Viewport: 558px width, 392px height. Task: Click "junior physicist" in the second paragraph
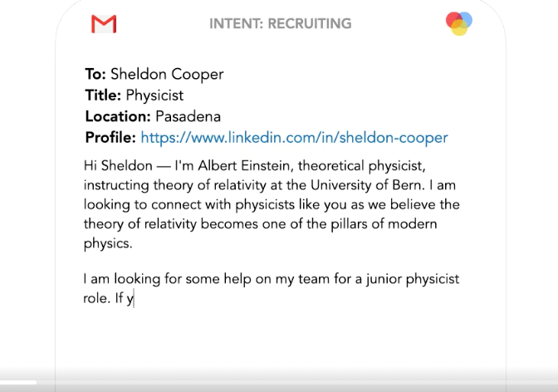point(413,279)
